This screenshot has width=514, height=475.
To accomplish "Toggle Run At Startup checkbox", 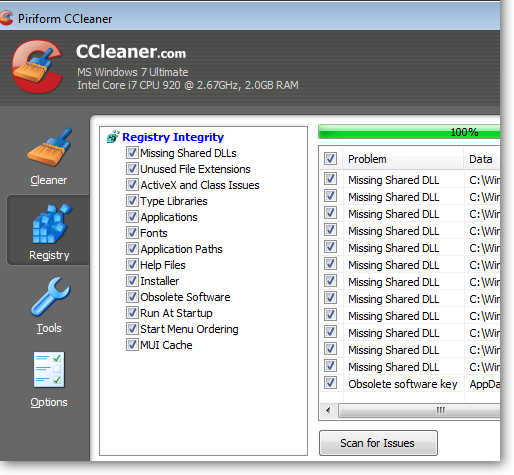I will click(132, 313).
